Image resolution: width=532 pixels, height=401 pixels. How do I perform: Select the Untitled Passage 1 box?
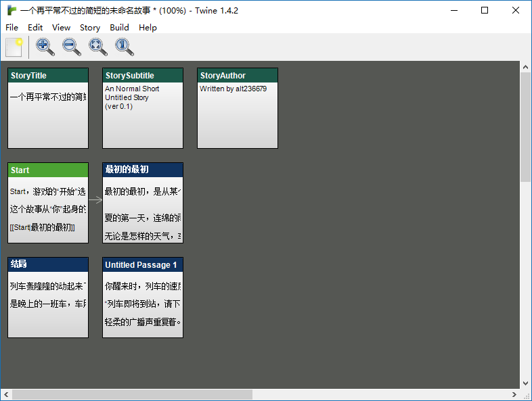(x=143, y=298)
